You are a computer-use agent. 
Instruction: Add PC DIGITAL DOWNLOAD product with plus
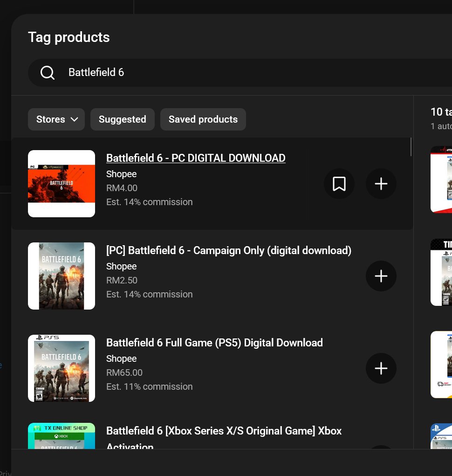(381, 184)
